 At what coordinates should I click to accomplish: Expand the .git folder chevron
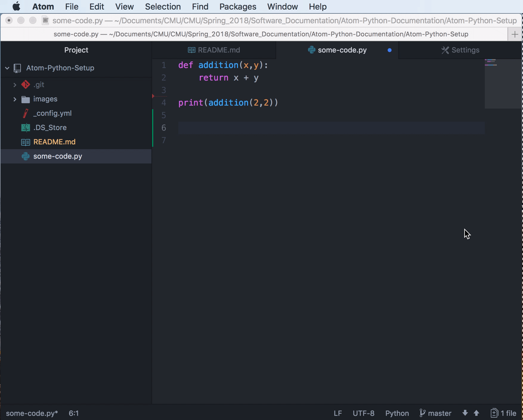pos(15,85)
